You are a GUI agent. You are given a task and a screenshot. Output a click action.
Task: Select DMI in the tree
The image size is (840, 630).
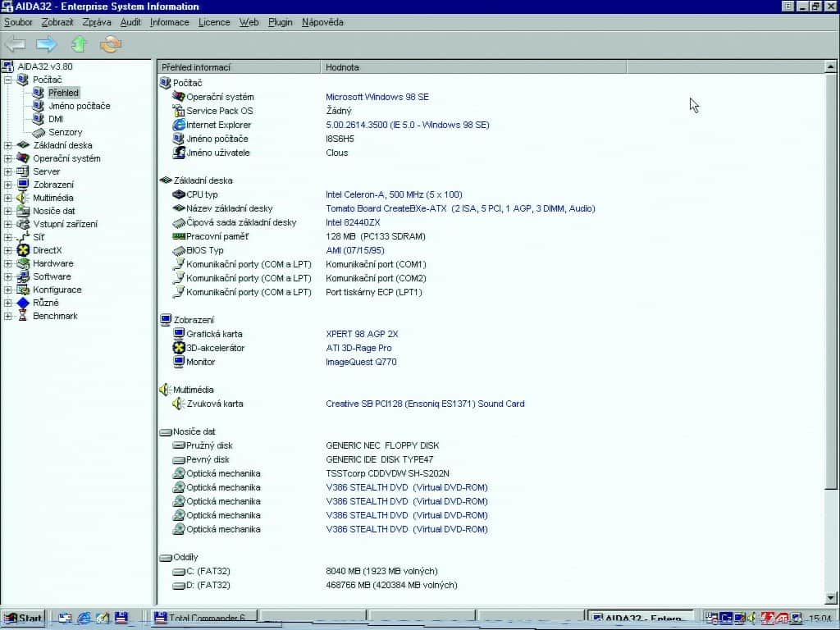click(x=56, y=119)
